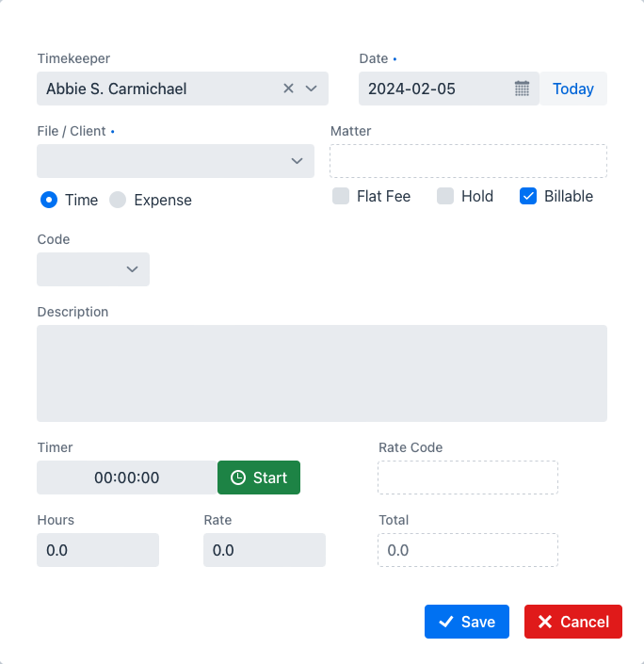Click the Abbie S. Carmichael timekeeper name
This screenshot has width=644, height=664.
pyautogui.click(x=117, y=89)
